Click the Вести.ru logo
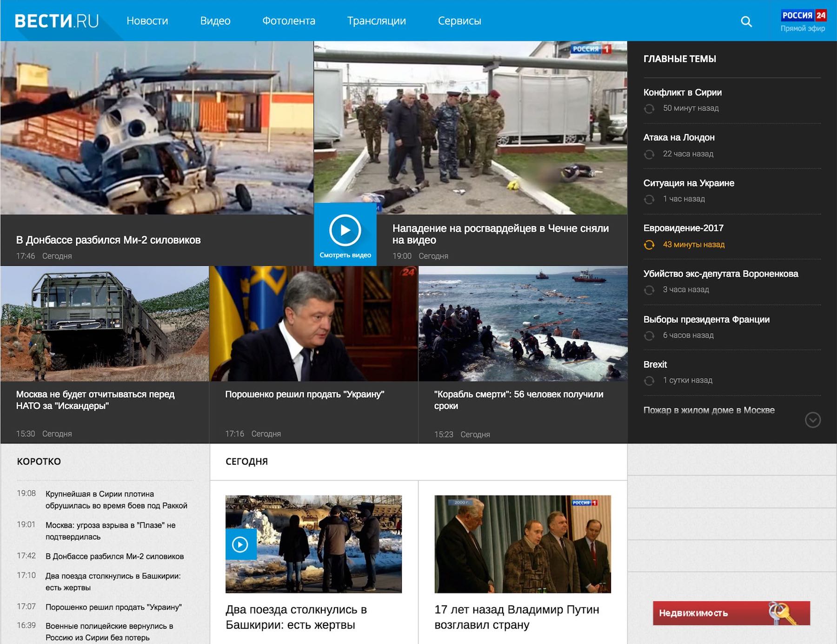 coord(57,21)
